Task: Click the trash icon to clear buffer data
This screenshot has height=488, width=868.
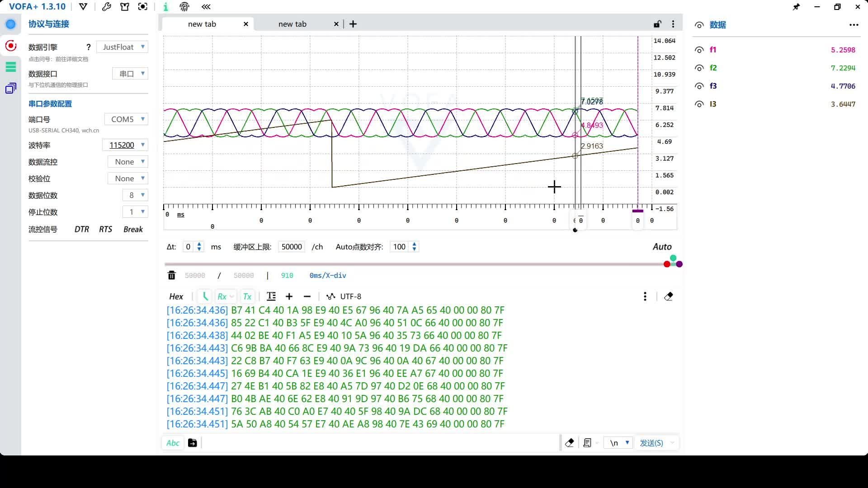Action: point(171,275)
